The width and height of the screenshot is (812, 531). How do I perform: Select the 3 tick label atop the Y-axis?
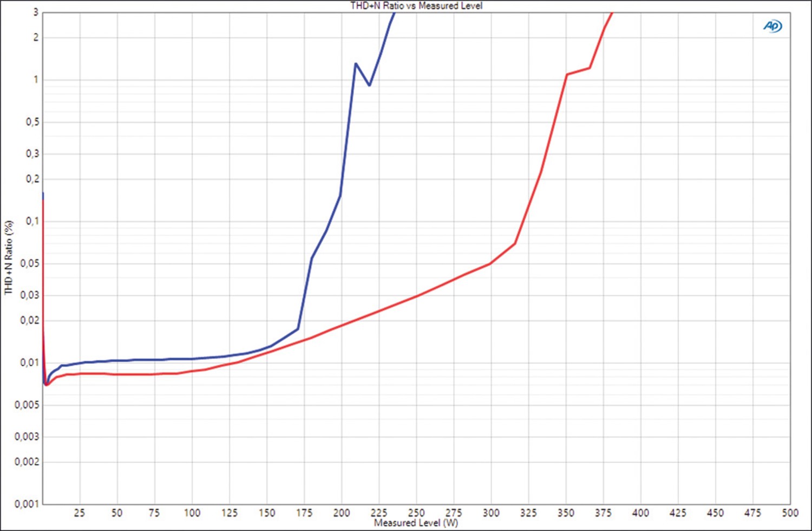pos(36,12)
